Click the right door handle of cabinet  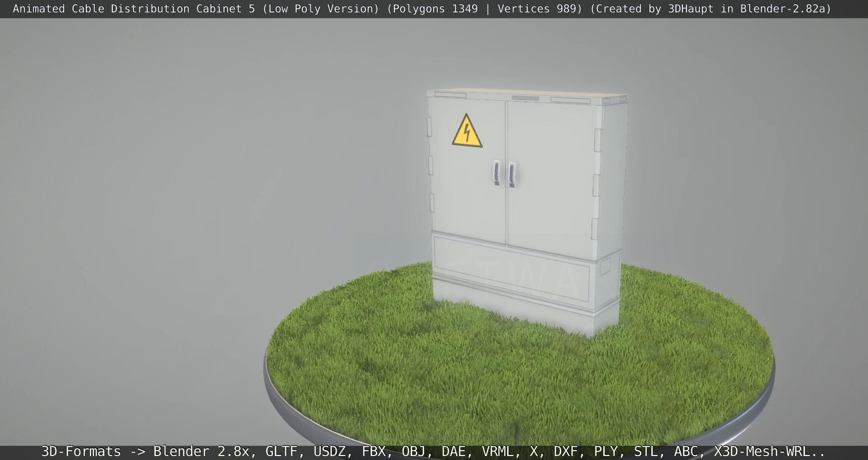512,175
